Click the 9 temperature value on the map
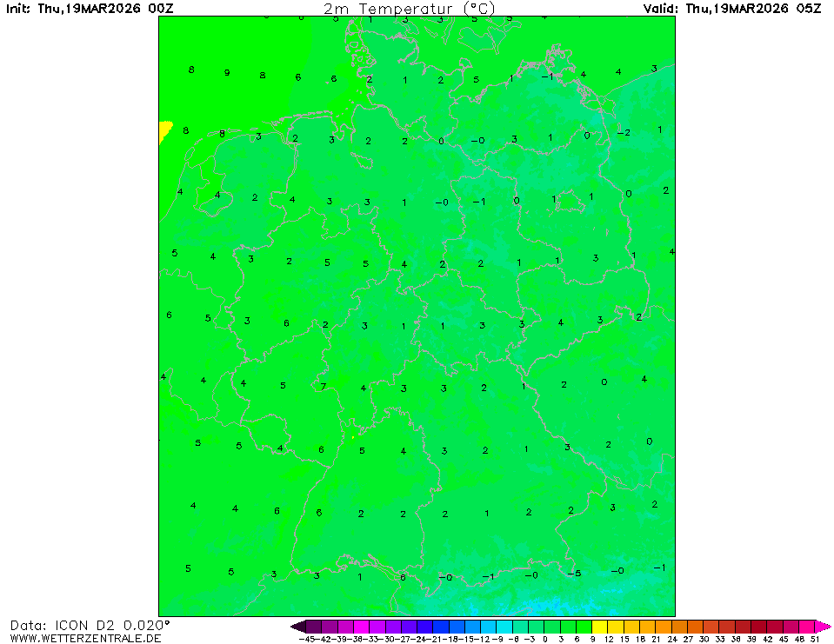 [x=227, y=73]
